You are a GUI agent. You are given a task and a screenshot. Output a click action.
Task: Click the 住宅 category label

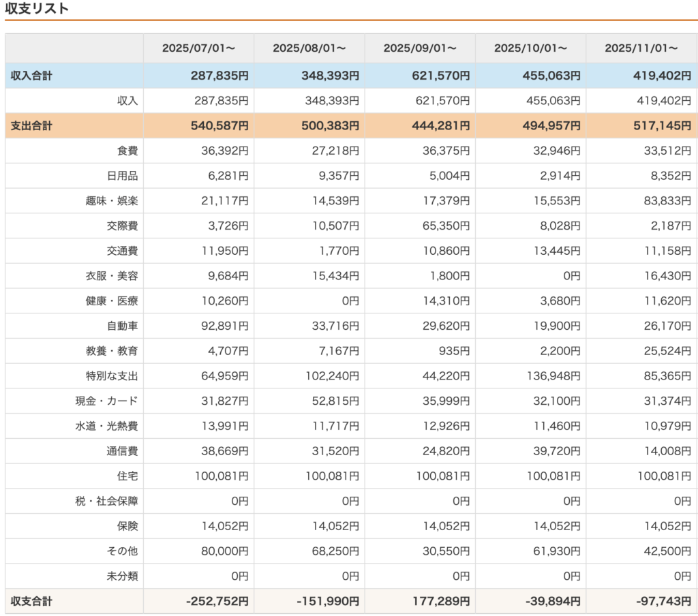(x=127, y=476)
